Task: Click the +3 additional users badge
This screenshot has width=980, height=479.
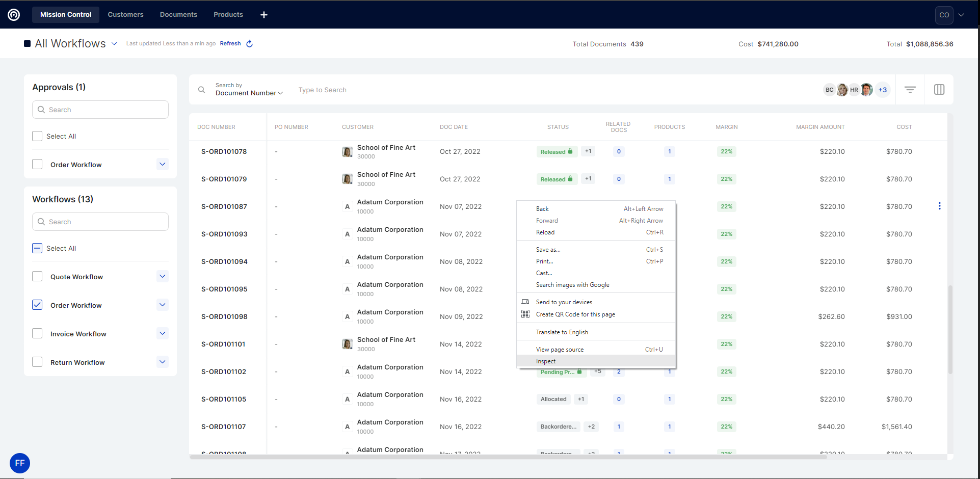Action: click(882, 90)
